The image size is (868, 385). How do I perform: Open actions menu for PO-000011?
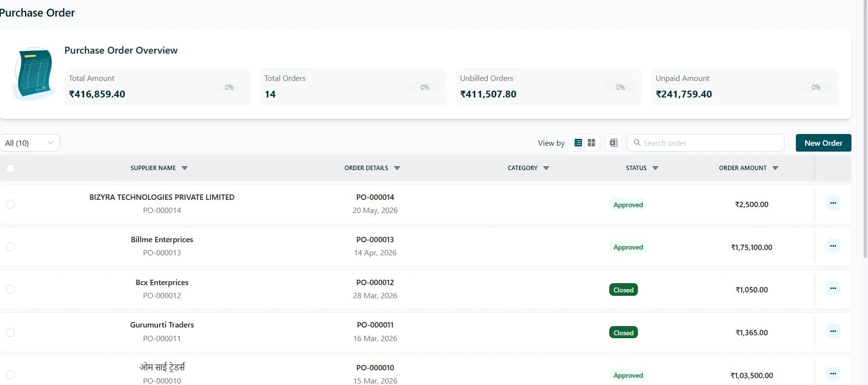tap(833, 331)
